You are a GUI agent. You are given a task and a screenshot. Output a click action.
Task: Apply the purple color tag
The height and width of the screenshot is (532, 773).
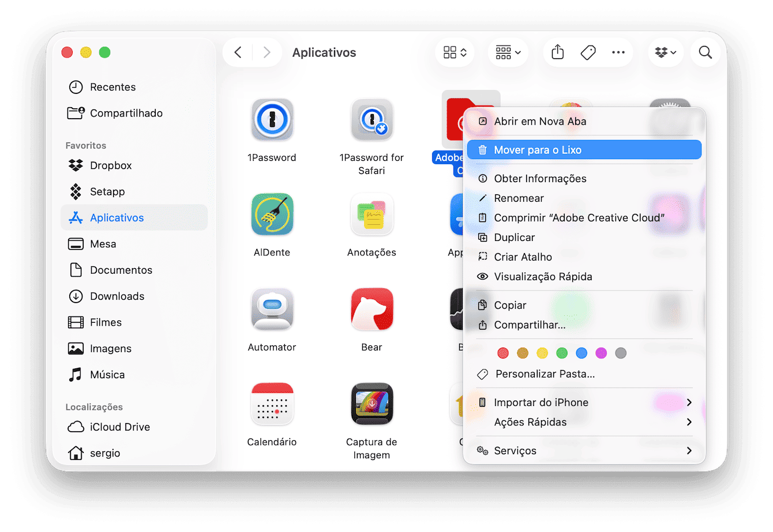point(601,353)
